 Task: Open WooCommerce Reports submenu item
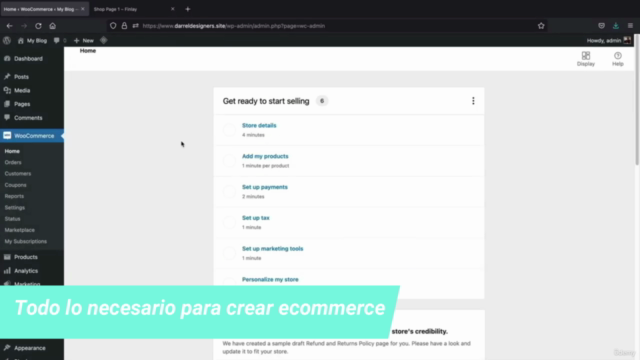point(14,196)
